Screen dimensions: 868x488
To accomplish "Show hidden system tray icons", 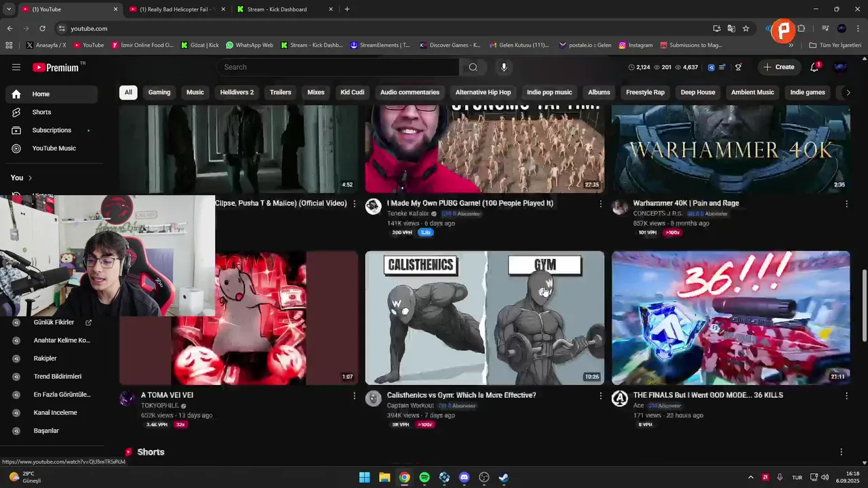I will [751, 477].
